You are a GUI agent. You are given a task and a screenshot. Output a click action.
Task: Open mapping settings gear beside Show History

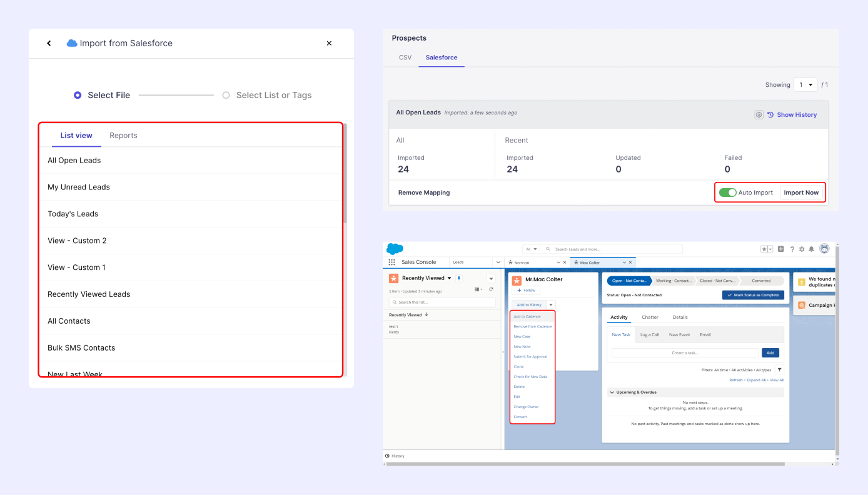pos(759,114)
